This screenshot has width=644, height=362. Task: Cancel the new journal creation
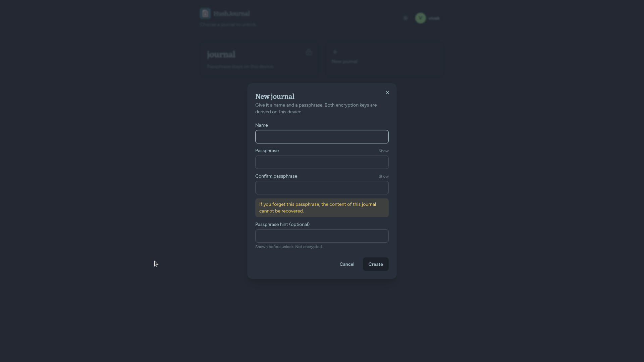[x=347, y=264]
